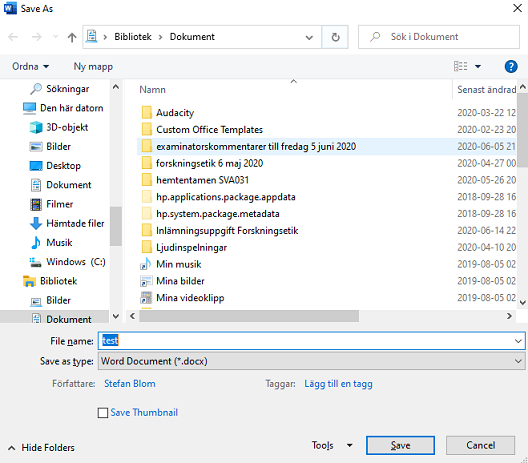Click the Den här datorn computer icon
528x463 pixels.
[x=29, y=108]
